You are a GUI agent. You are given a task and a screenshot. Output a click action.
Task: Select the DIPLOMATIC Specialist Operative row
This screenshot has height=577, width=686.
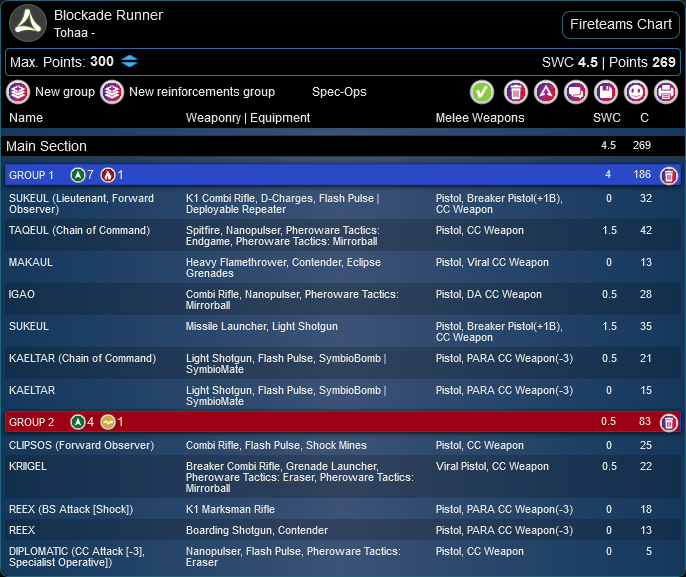click(x=343, y=556)
